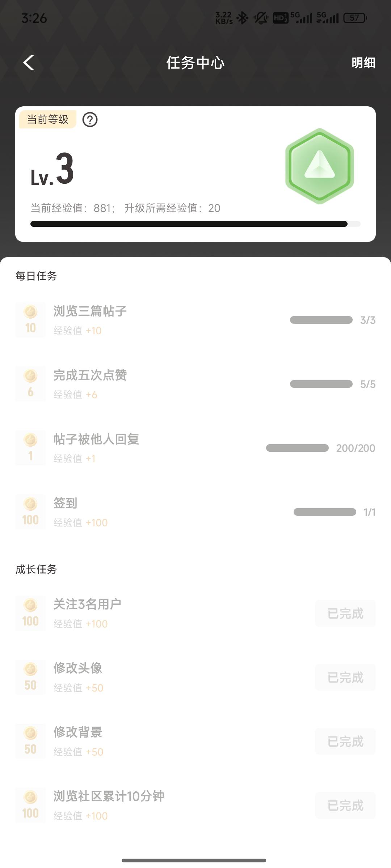Viewport: 391px width, 868px height.
Task: Tap the 6-point coin icon for likes task
Action: (30, 384)
